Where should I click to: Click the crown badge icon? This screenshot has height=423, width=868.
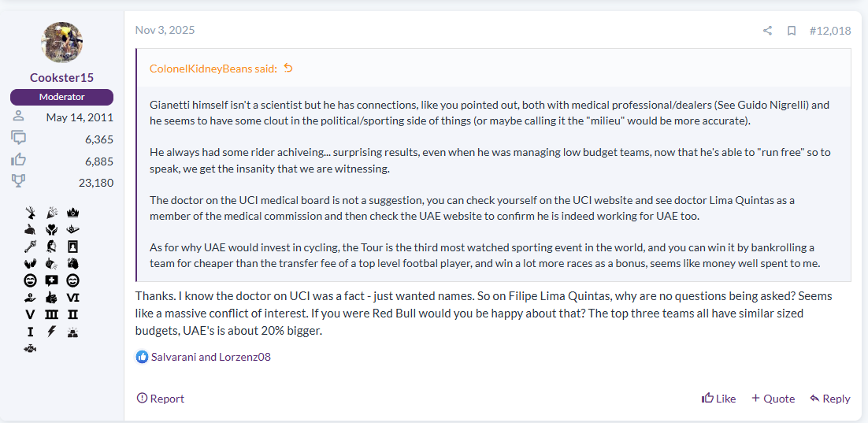pos(73,213)
